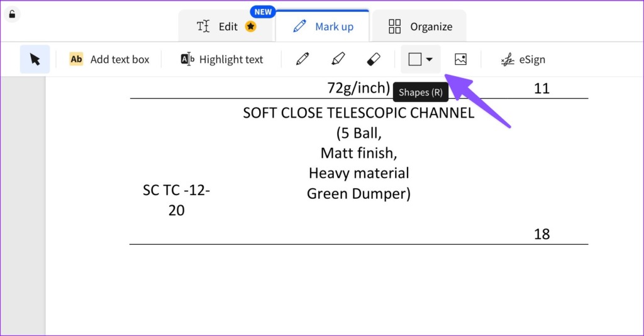Click the lock icon in top-left corner
Image resolution: width=644 pixels, height=336 pixels.
pyautogui.click(x=12, y=14)
